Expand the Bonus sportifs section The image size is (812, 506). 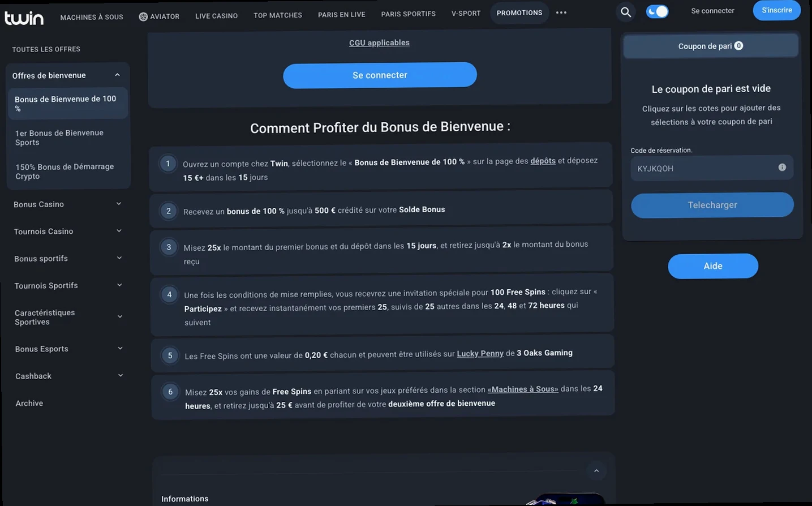point(119,258)
